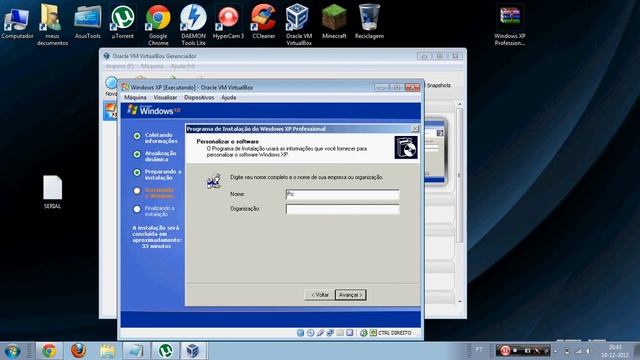
Task: Open Windows Explorer from the taskbar
Action: (107, 351)
